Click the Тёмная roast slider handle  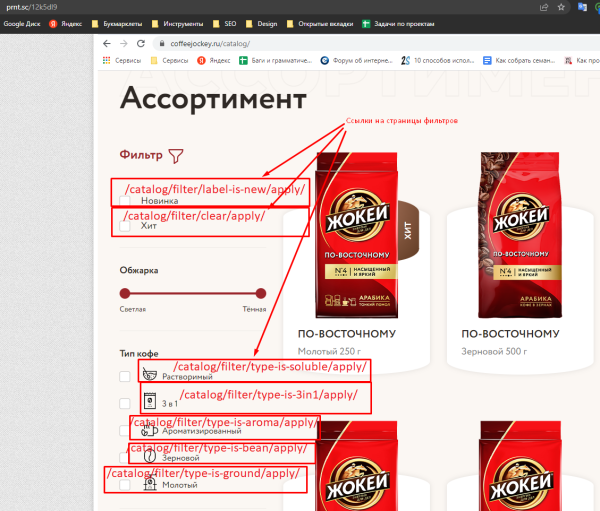261,293
